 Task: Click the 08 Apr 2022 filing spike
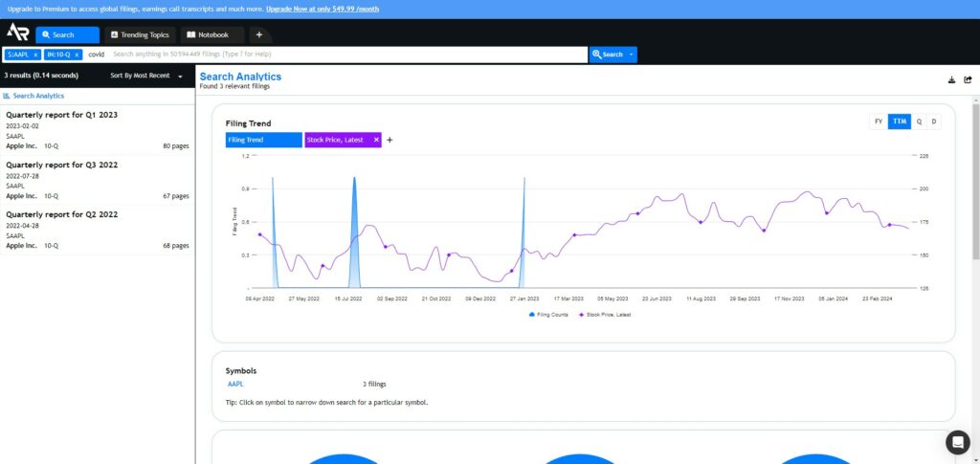(x=274, y=232)
